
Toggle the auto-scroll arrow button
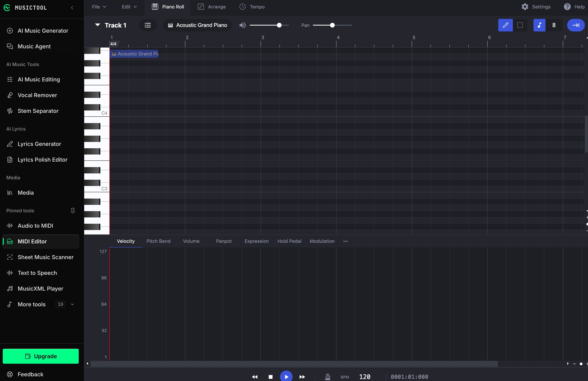point(576,25)
